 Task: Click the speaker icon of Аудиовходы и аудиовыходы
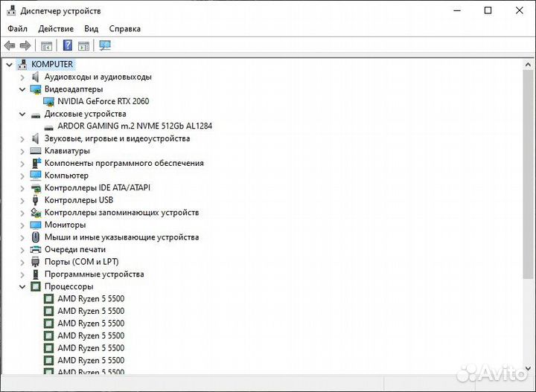pos(35,77)
